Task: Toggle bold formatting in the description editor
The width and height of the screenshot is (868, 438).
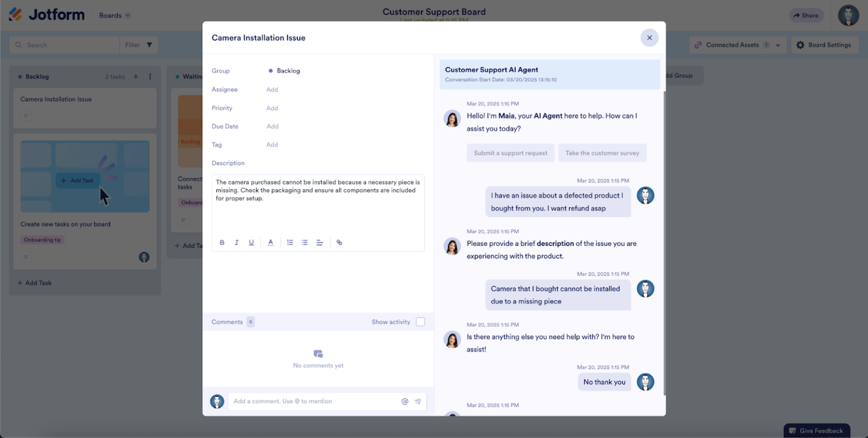Action: [x=222, y=242]
